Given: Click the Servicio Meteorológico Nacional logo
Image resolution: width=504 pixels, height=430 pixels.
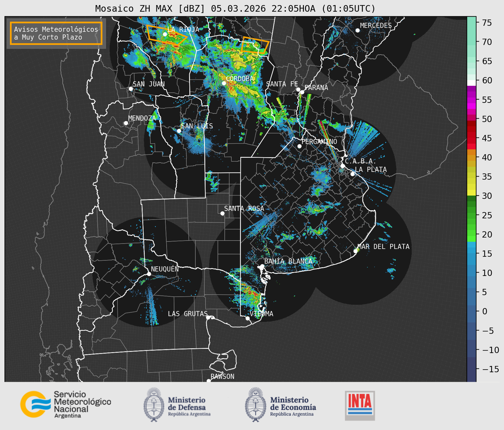Looking at the screenshot, I should pos(66,404).
